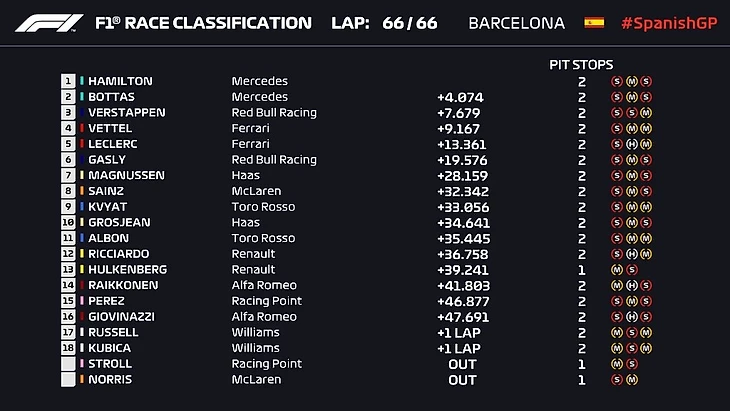Click the hard tyre icon in Raikkonen's row
The height and width of the screenshot is (411, 730).
tap(632, 286)
